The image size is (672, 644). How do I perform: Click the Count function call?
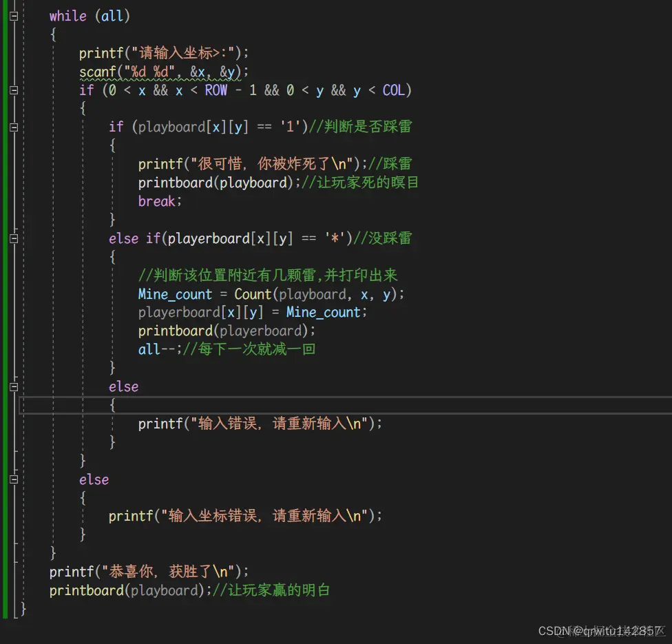[253, 293]
